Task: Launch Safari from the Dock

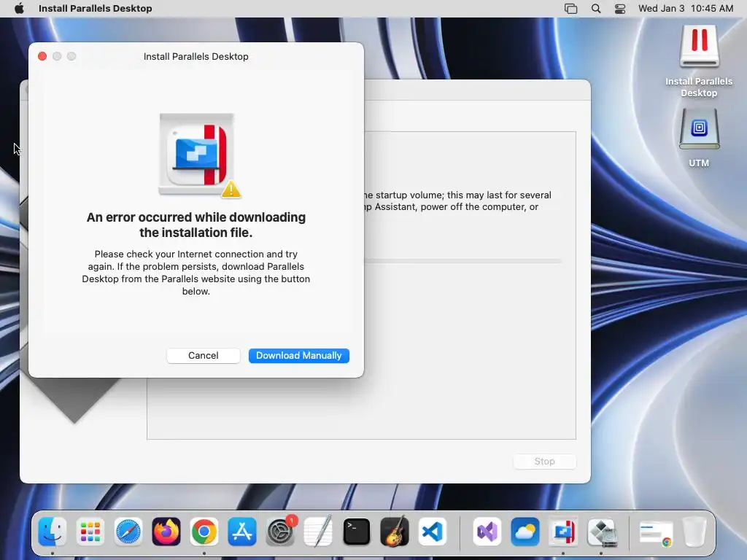Action: 128,532
